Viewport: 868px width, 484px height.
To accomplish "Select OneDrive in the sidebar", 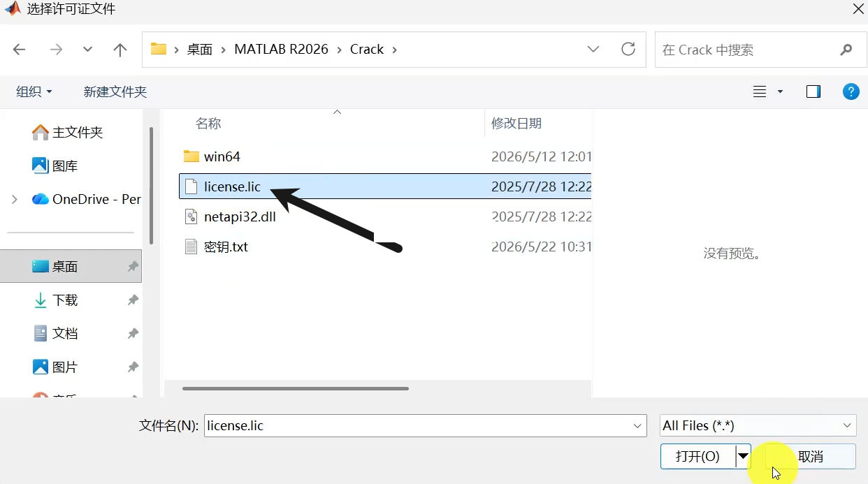I will coord(87,199).
